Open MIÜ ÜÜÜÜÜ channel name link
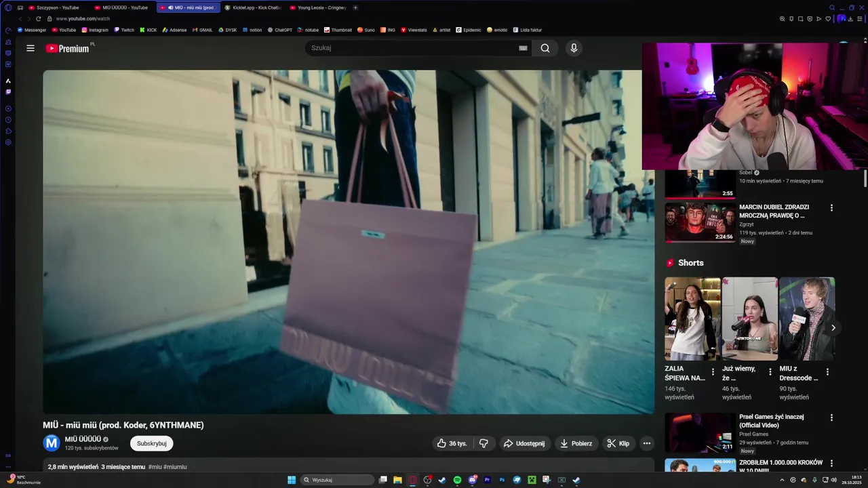868x488 pixels. coord(83,439)
